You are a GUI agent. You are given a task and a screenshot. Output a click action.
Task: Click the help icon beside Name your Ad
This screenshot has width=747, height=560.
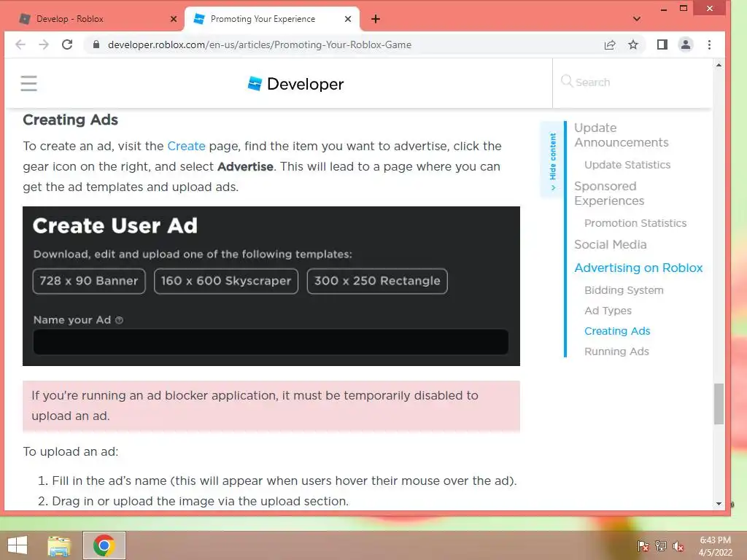119,321
